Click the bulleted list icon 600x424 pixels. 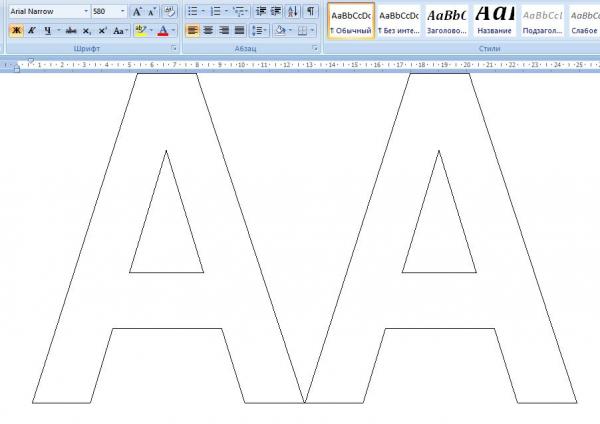192,12
